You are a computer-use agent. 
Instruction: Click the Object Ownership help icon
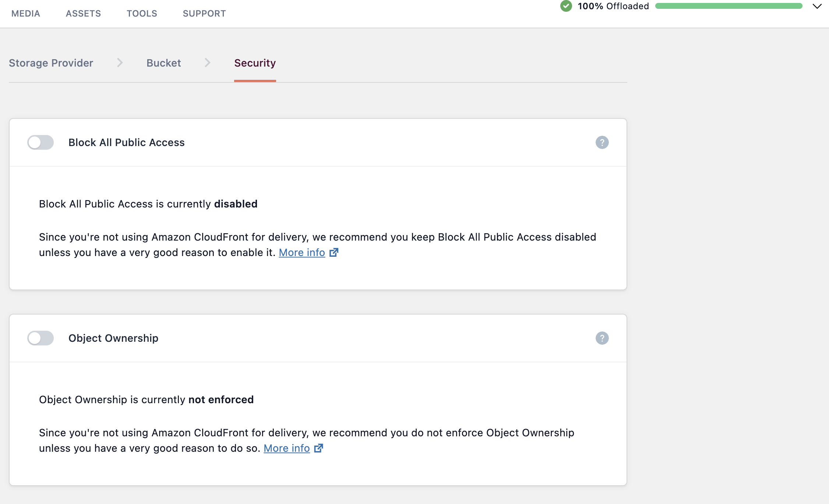pyautogui.click(x=602, y=338)
